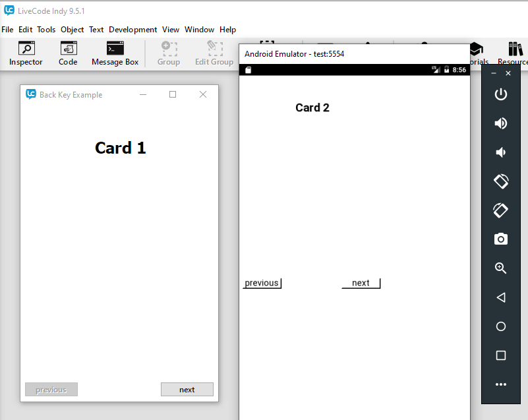Click next button in Back Key Example window
This screenshot has height=420, width=528.
click(187, 390)
